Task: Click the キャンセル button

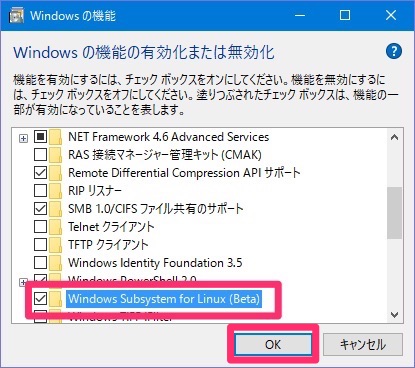Action: 363,344
